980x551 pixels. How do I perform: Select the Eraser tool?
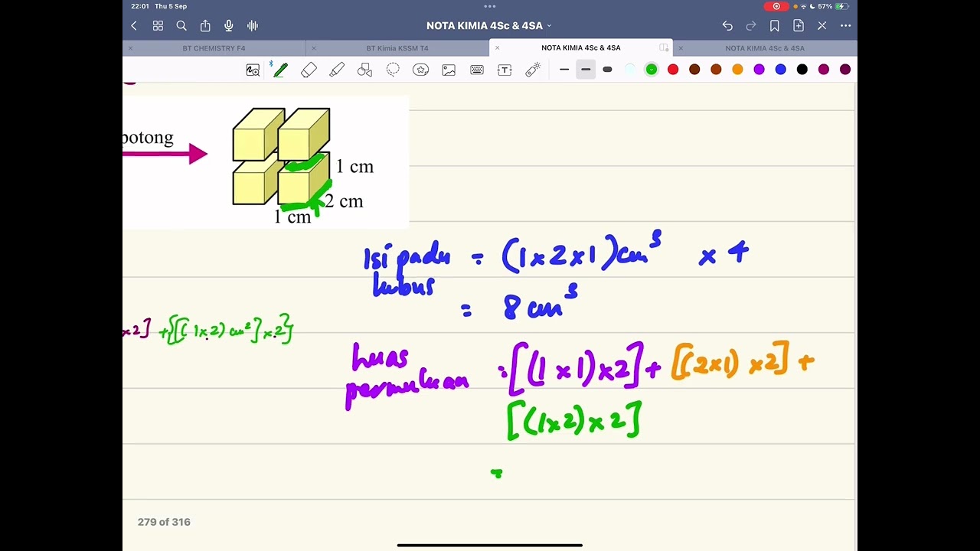coord(309,70)
